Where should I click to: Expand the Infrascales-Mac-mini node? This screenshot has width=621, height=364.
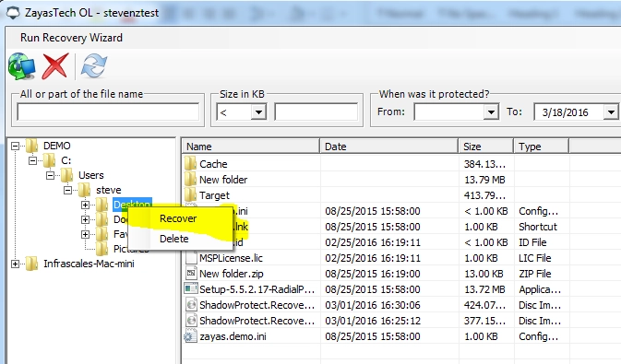[x=15, y=264]
